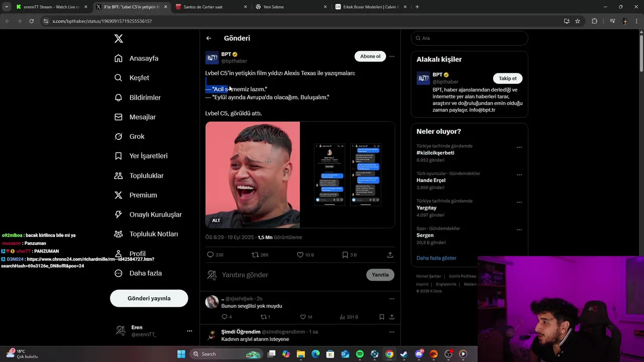Click the Gönderi yayınla button
The width and height of the screenshot is (644, 362).
tap(149, 298)
